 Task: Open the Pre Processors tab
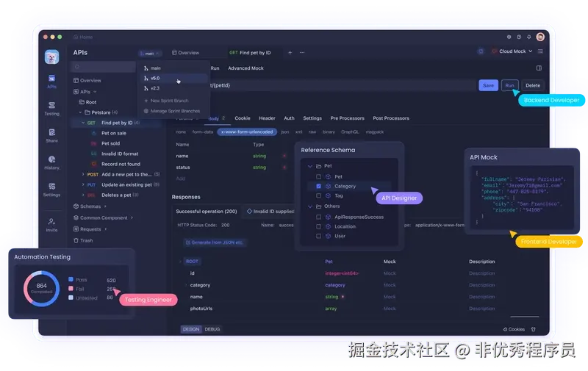tap(347, 118)
